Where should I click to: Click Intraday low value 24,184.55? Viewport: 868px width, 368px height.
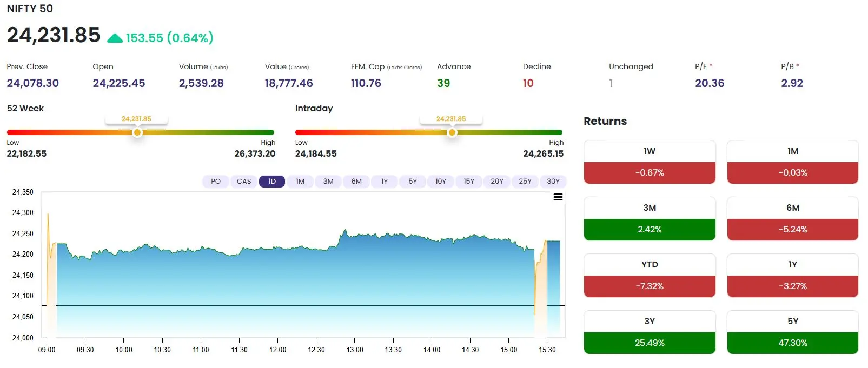pyautogui.click(x=316, y=154)
